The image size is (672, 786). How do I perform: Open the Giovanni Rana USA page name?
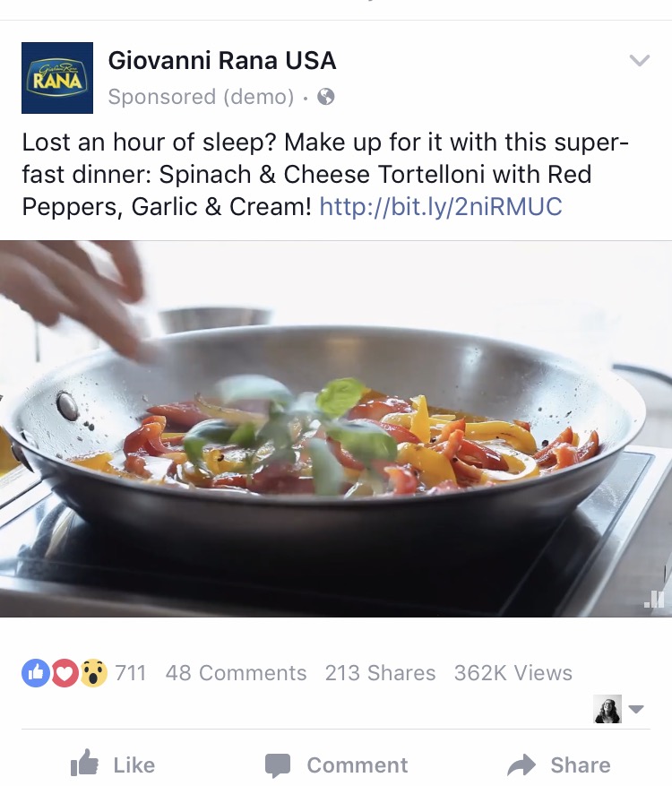(x=222, y=61)
